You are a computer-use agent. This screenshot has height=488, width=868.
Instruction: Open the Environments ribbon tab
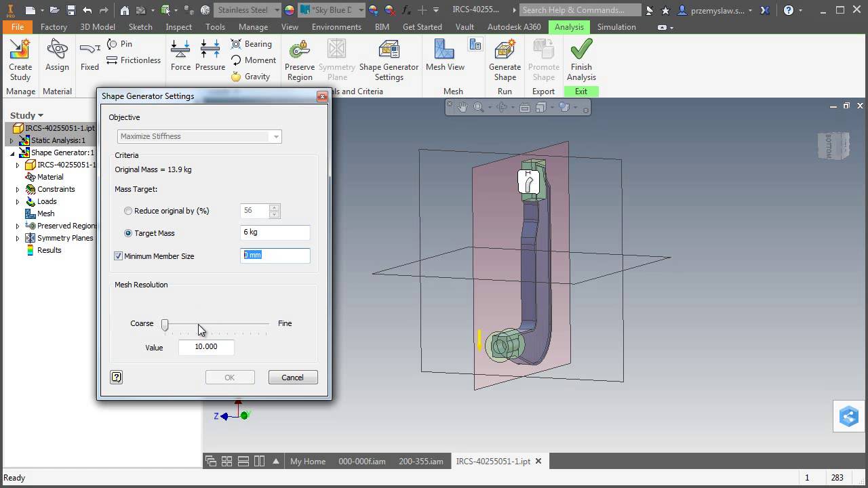tap(336, 26)
